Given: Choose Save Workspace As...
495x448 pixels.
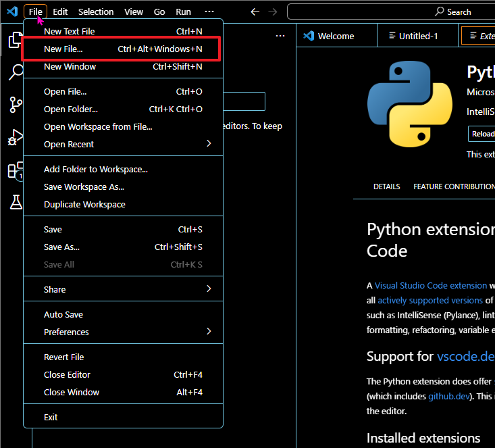Looking at the screenshot, I should (123, 187).
